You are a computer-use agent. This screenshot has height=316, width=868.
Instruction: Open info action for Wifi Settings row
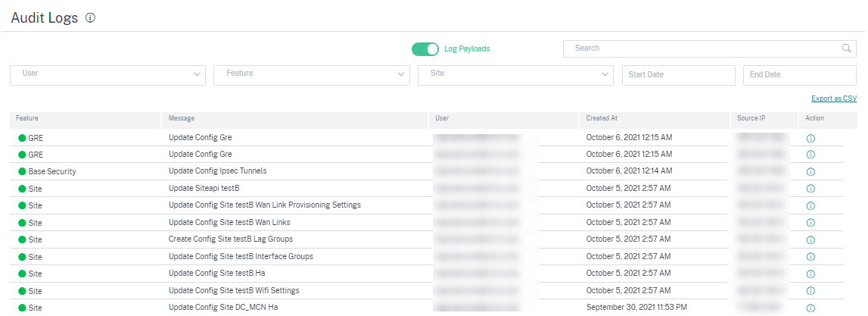click(810, 290)
